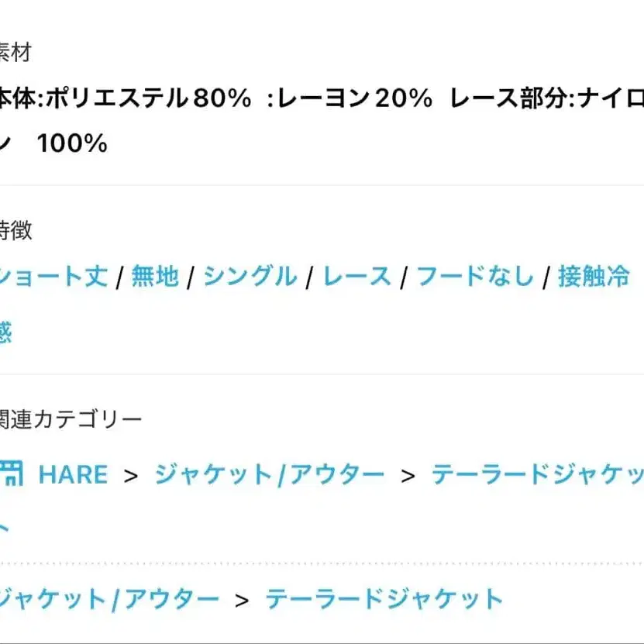Open ジャケット/アウター link in bottom breadcrumb row
The height and width of the screenshot is (644, 644).
[108, 599]
